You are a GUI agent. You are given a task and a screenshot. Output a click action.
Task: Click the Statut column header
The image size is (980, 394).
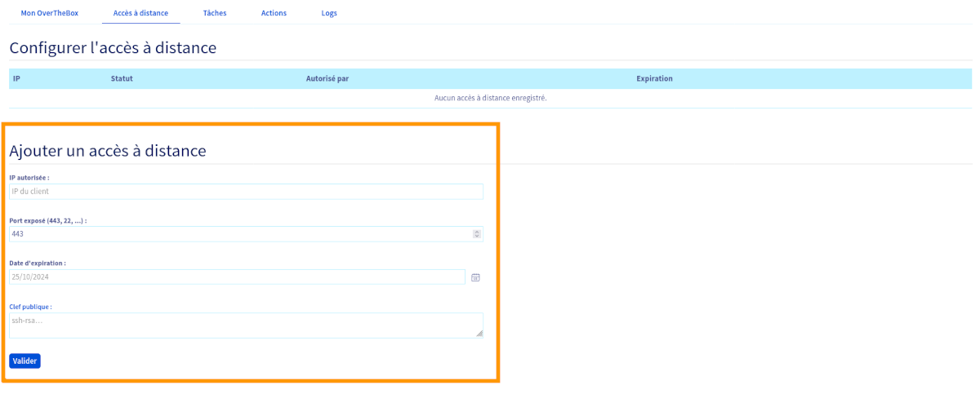click(x=122, y=79)
